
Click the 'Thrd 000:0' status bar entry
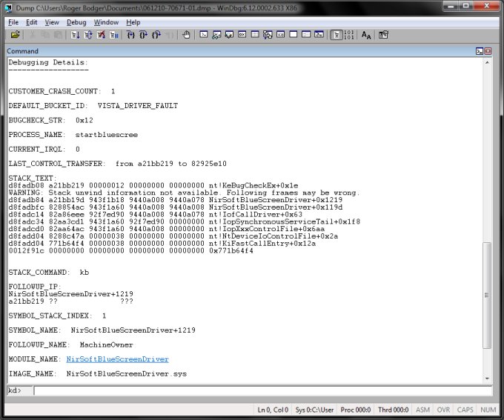click(x=393, y=410)
